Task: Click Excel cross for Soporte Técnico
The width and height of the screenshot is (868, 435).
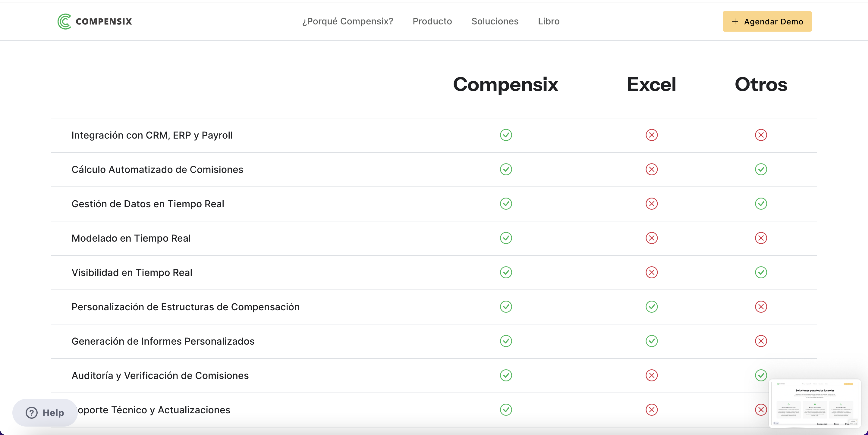Action: coord(651,410)
